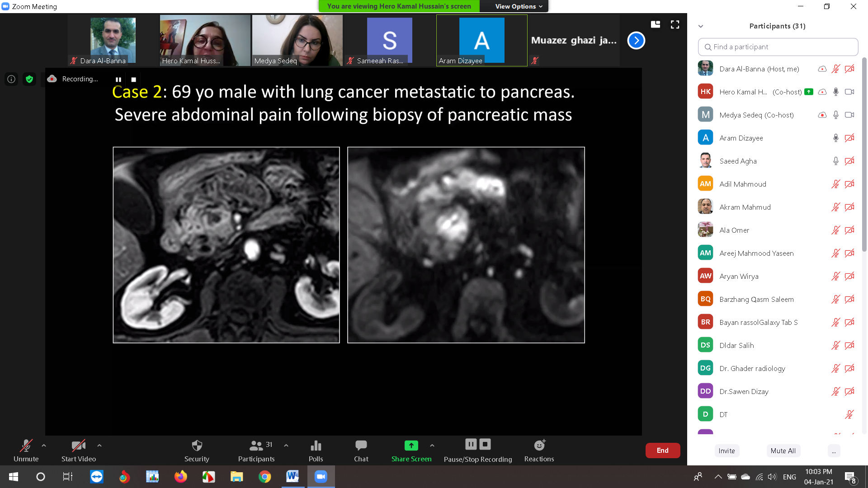This screenshot has width=868, height=488.
Task: Toggle Saeed Agha microphone icon
Action: [x=836, y=161]
